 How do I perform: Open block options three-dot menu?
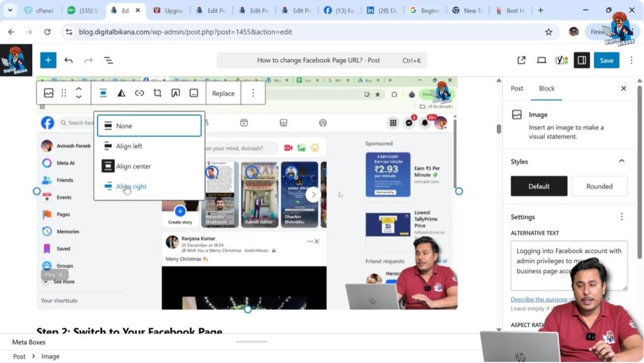point(253,93)
